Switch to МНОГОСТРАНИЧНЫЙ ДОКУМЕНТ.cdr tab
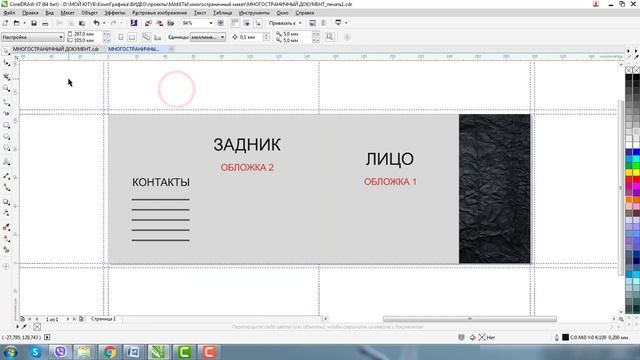 pos(56,49)
